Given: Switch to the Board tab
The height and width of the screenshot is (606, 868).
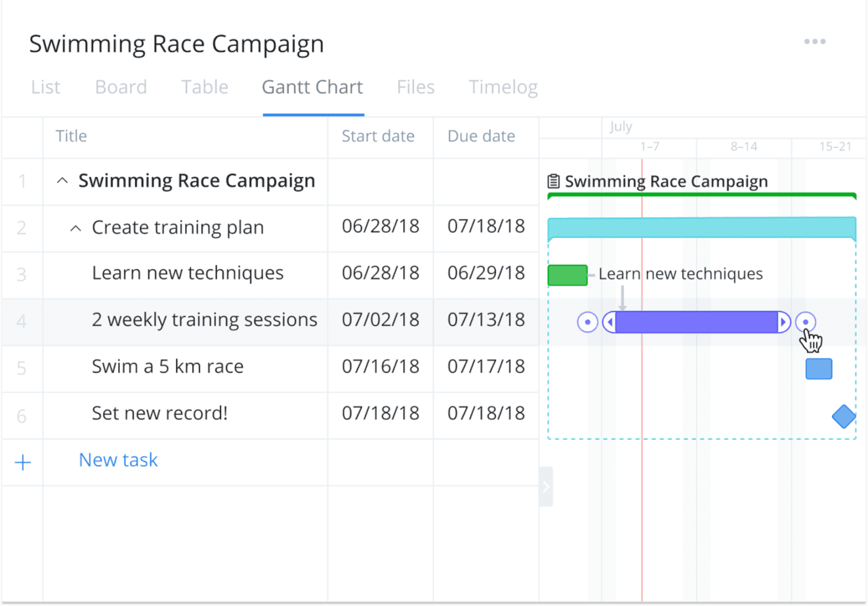Looking at the screenshot, I should click(121, 87).
